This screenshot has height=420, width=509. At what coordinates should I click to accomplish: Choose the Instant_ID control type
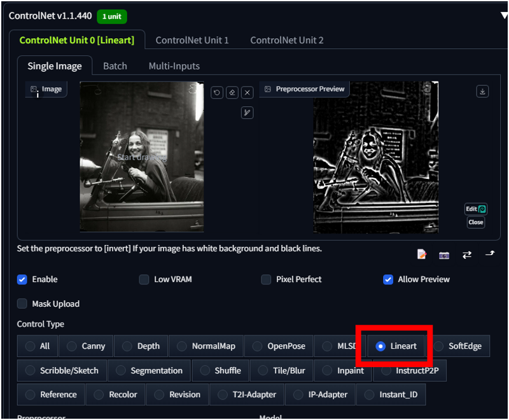tap(391, 395)
